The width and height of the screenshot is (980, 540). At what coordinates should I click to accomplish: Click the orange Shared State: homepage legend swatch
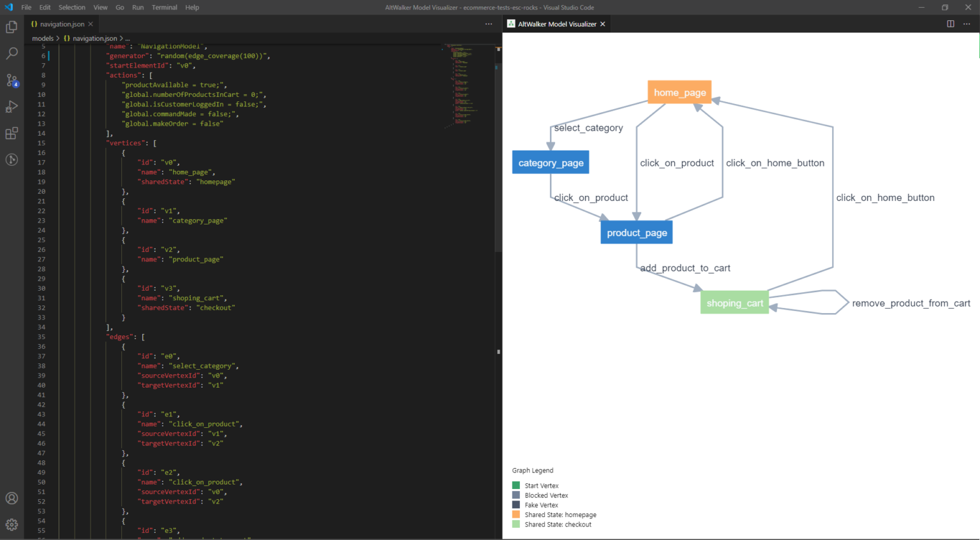pyautogui.click(x=515, y=514)
